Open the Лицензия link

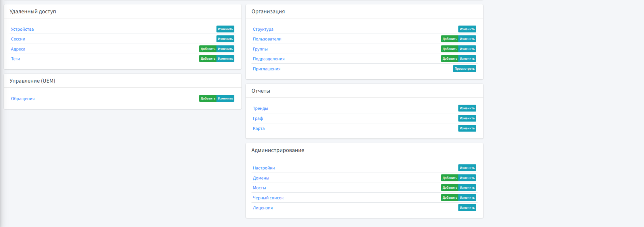click(263, 208)
